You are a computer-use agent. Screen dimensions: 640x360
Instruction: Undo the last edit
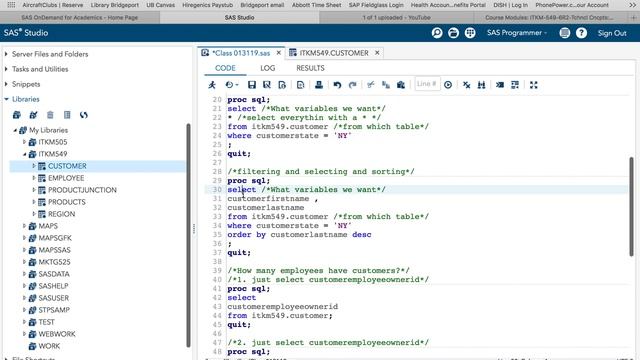point(337,85)
